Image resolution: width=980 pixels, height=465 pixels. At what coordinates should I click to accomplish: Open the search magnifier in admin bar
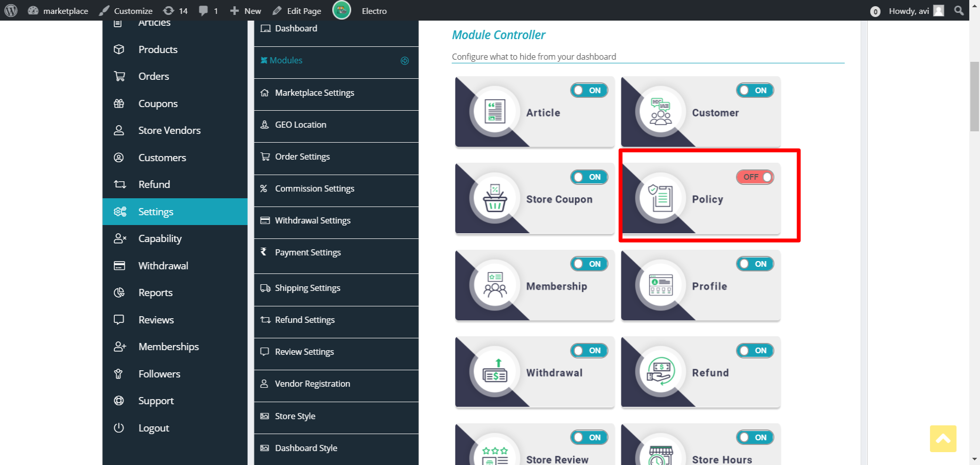959,10
